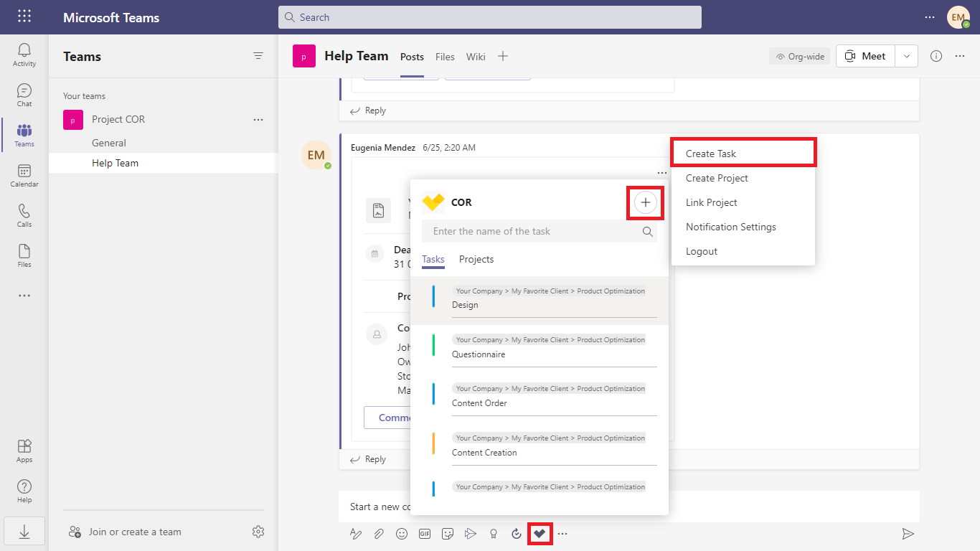Viewport: 980px width, 551px height.
Task: Click the Approvals loop icon
Action: [517, 533]
